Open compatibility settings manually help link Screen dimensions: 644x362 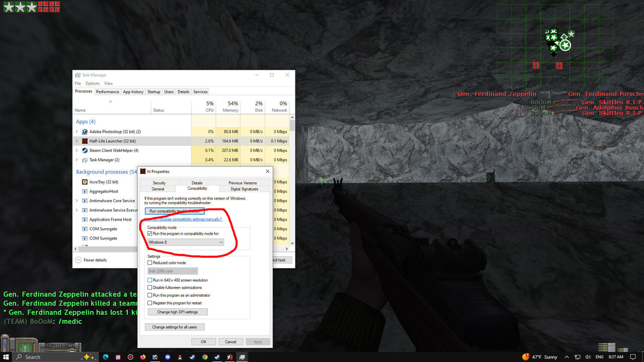(x=183, y=219)
